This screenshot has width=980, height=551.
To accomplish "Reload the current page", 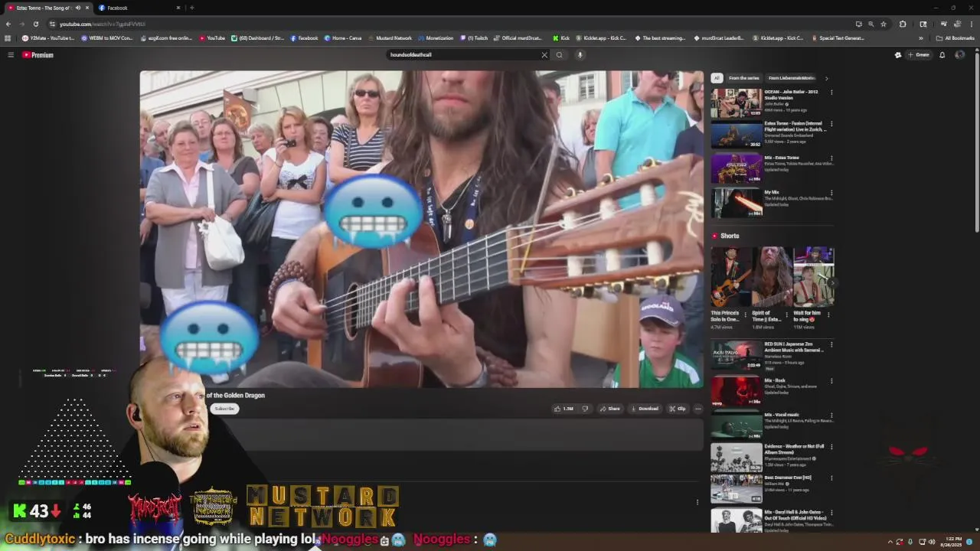I will [35, 24].
